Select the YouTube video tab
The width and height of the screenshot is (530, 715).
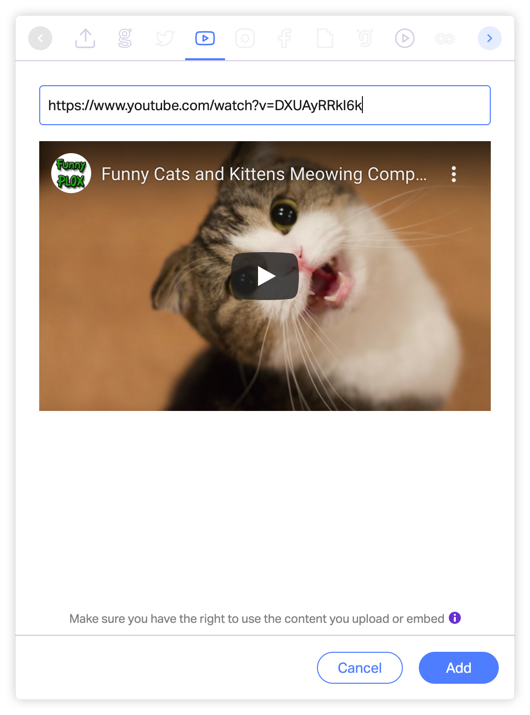pos(205,38)
